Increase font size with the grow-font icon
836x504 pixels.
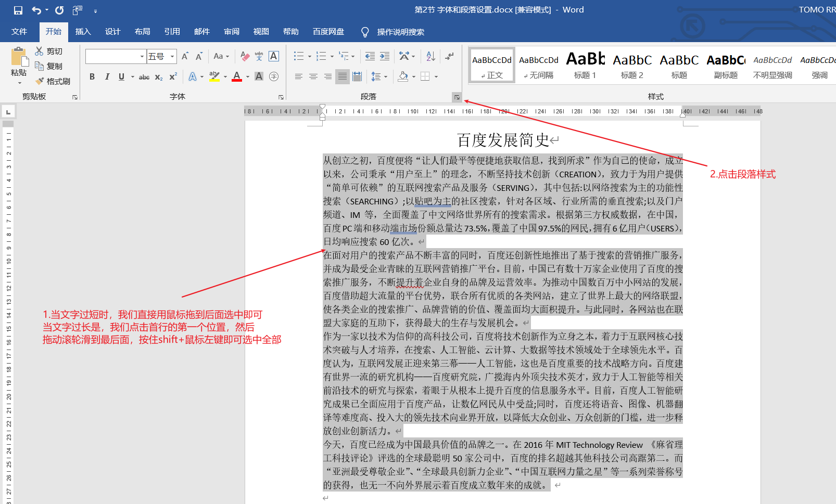tap(185, 56)
